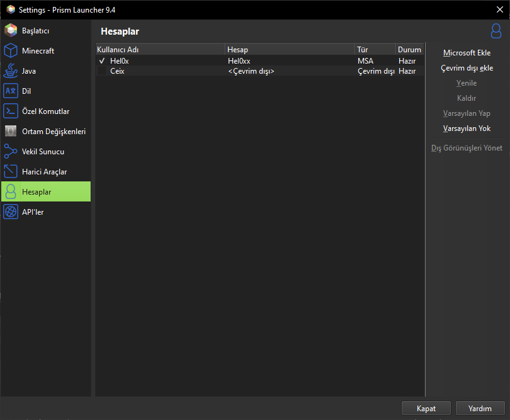
Task: Close the Settings window
Action: 500,9
